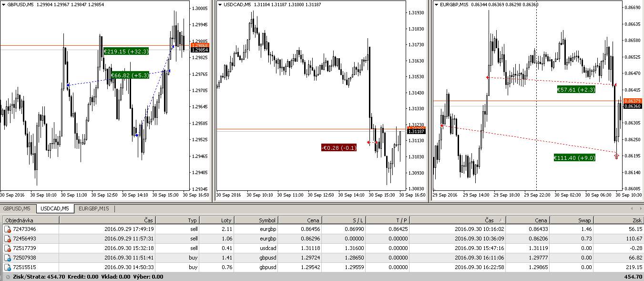Viewport: 644px width, 281px height.
Task: Click the 1.31187 price tag on USDCAD
Action: (x=416, y=131)
